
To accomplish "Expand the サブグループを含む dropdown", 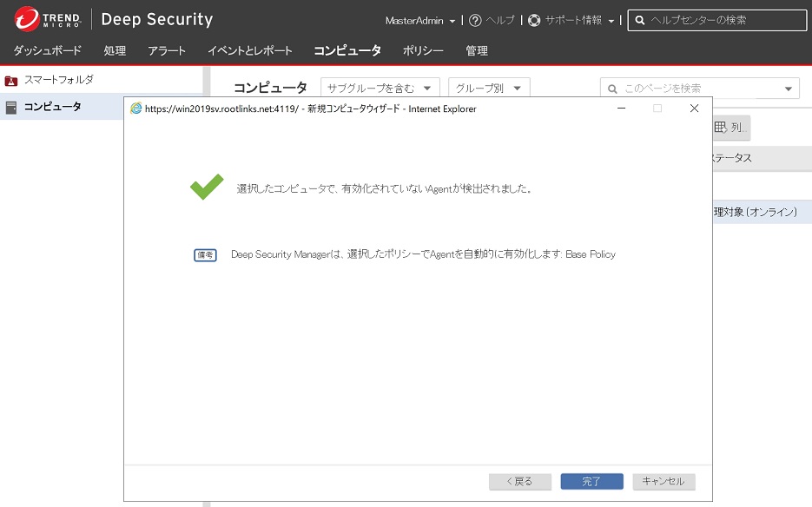I will 380,88.
